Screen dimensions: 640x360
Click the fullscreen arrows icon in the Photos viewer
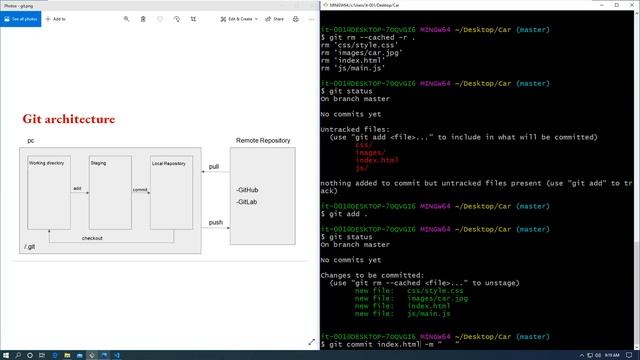pyautogui.click(x=311, y=342)
